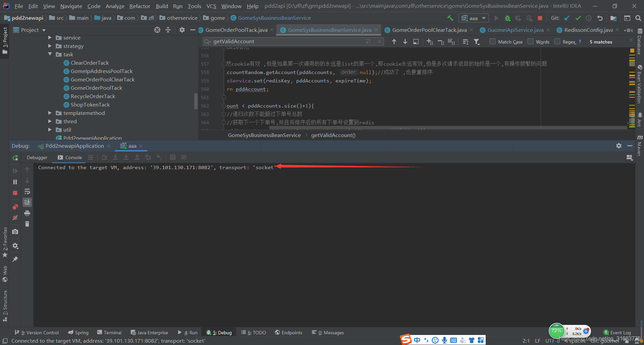Click the 72% battery-style circular indicator
Screen dimensions: 644x345
point(557,331)
